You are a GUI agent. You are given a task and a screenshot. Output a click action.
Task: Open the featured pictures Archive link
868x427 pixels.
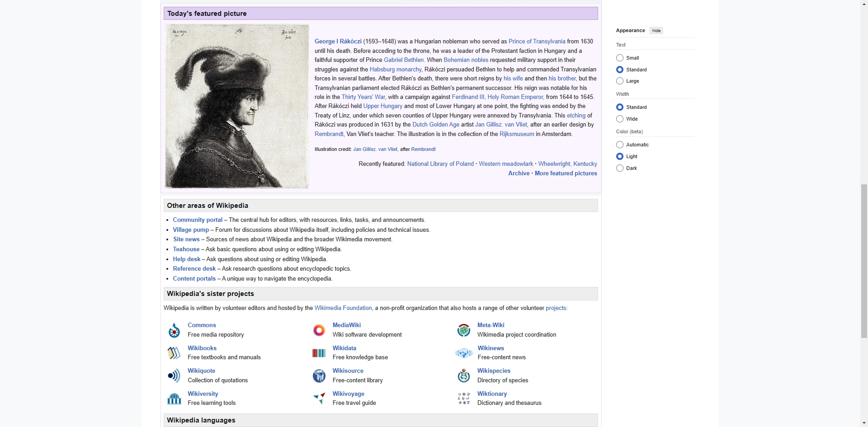pyautogui.click(x=519, y=173)
